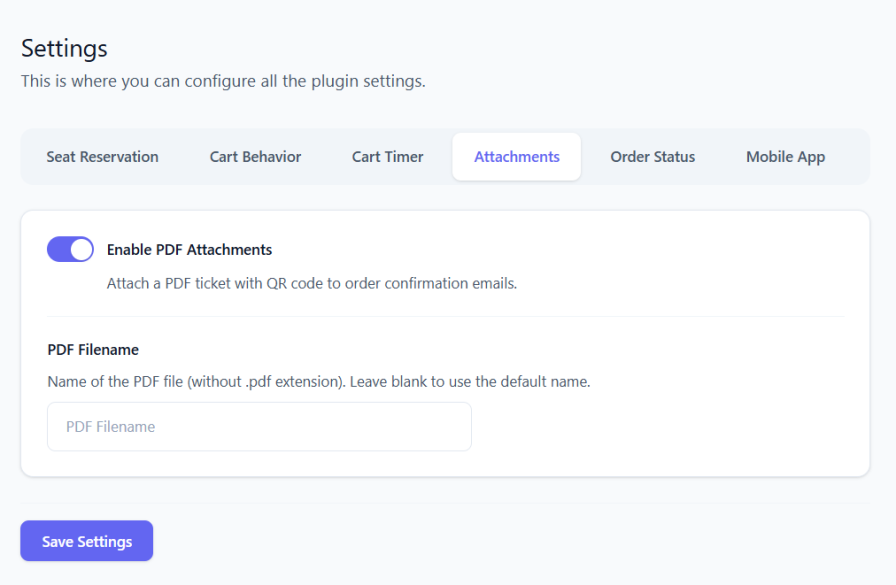Disable the PDF Attachments toggle switch
The width and height of the screenshot is (896, 585).
click(70, 250)
